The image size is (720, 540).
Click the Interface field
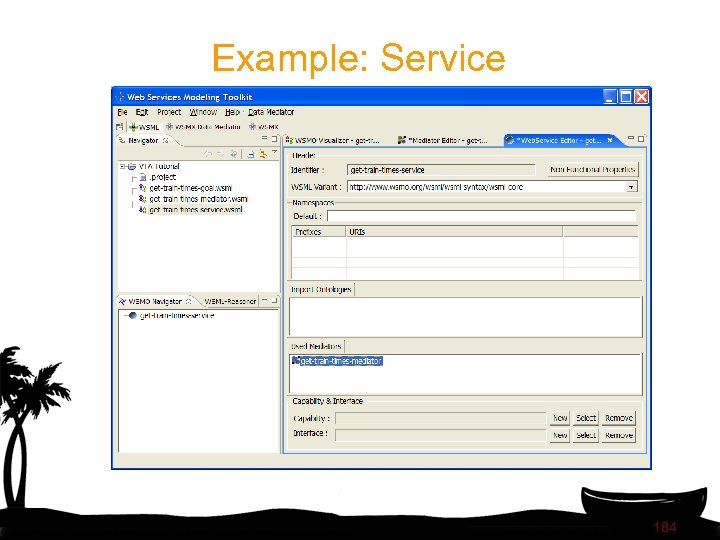[x=440, y=435]
